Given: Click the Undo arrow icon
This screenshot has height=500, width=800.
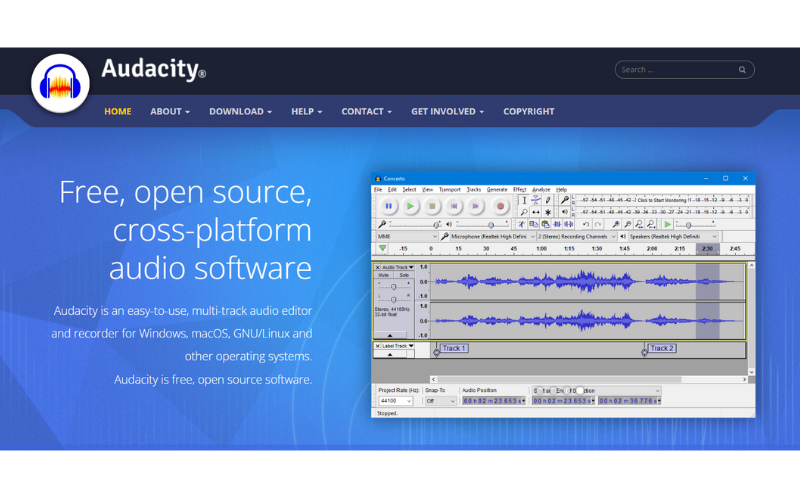Looking at the screenshot, I should pyautogui.click(x=586, y=224).
